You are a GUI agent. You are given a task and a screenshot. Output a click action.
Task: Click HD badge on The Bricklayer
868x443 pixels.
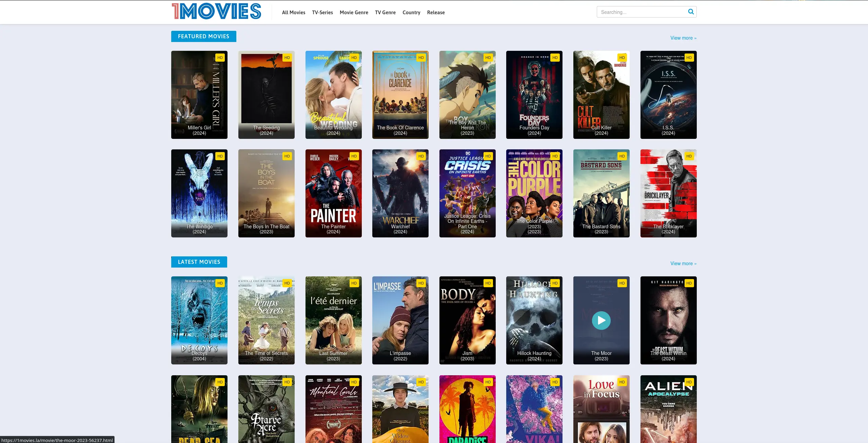pyautogui.click(x=689, y=156)
